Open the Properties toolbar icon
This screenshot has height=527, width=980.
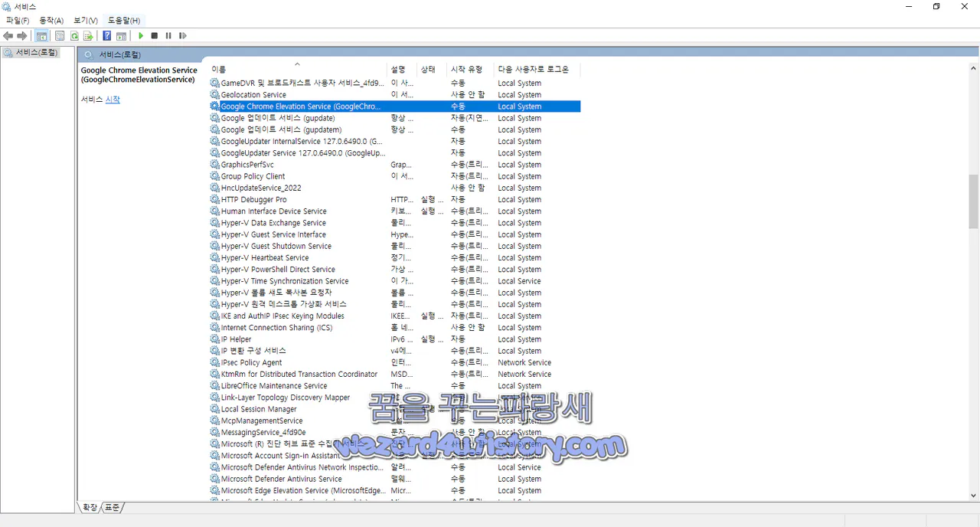click(60, 36)
